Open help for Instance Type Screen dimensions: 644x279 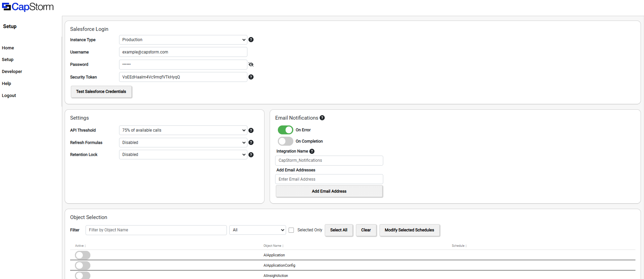click(x=251, y=40)
